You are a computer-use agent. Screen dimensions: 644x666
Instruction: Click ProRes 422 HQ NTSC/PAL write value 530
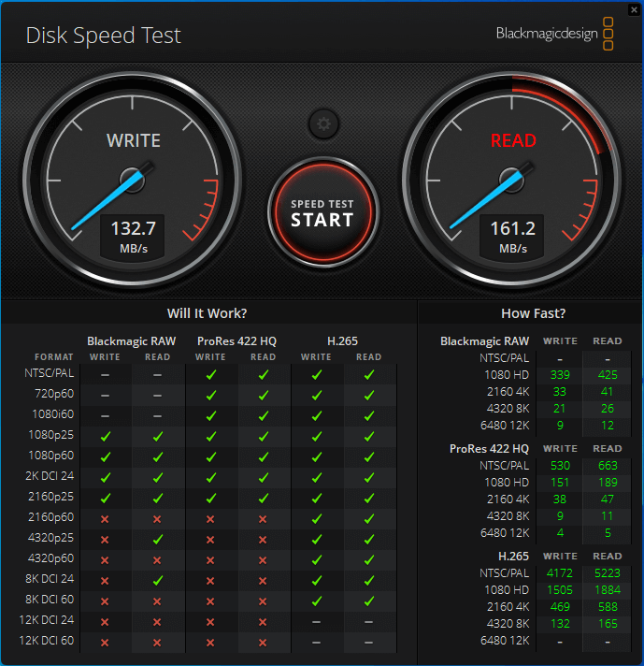560,466
